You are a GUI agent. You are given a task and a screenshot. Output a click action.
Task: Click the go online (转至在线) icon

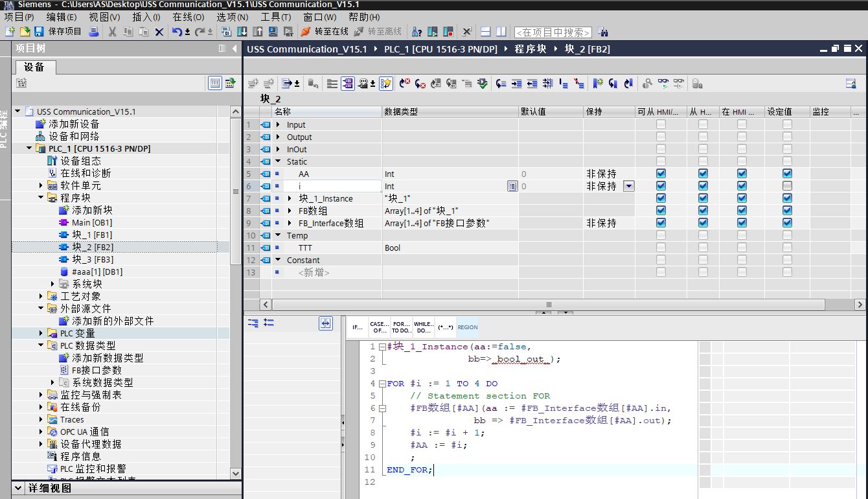point(306,32)
